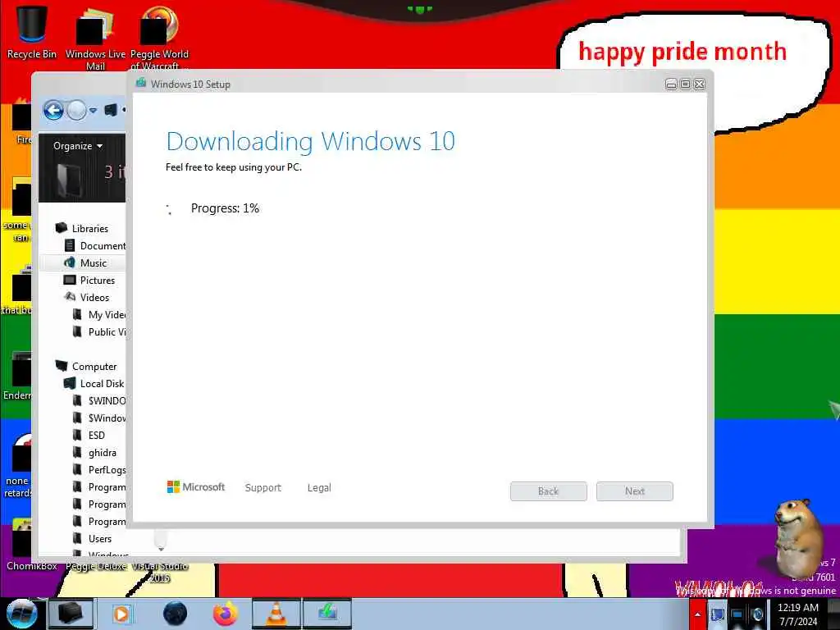
Task: Select the Users folder in tree
Action: pos(99,538)
